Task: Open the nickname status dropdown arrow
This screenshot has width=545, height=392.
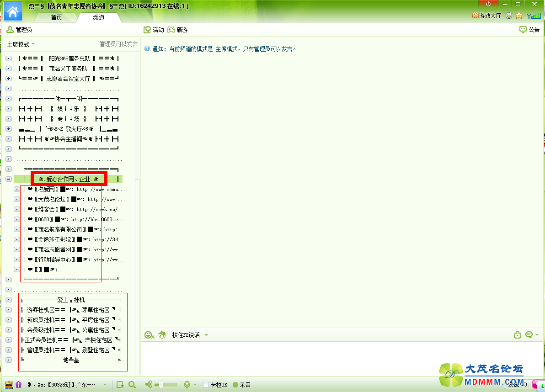Action: (x=105, y=385)
